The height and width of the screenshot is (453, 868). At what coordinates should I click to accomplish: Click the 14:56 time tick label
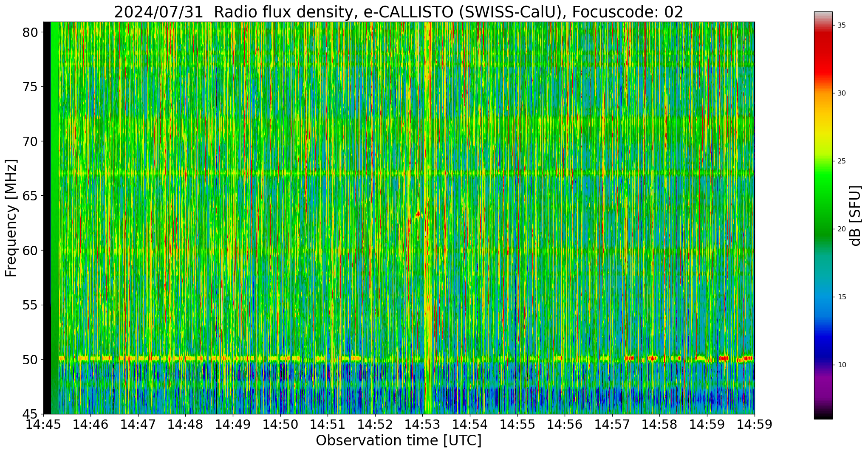click(565, 424)
